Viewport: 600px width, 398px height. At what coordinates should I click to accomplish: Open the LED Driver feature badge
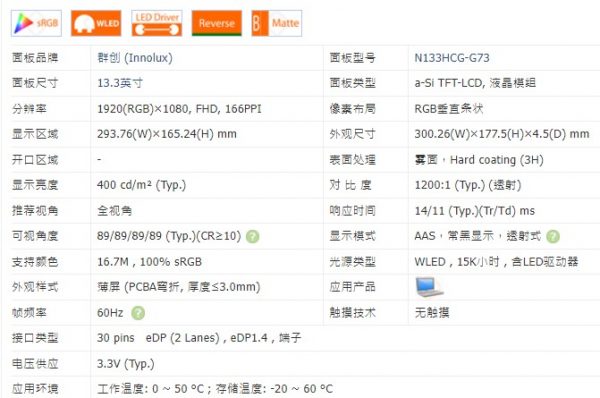157,23
